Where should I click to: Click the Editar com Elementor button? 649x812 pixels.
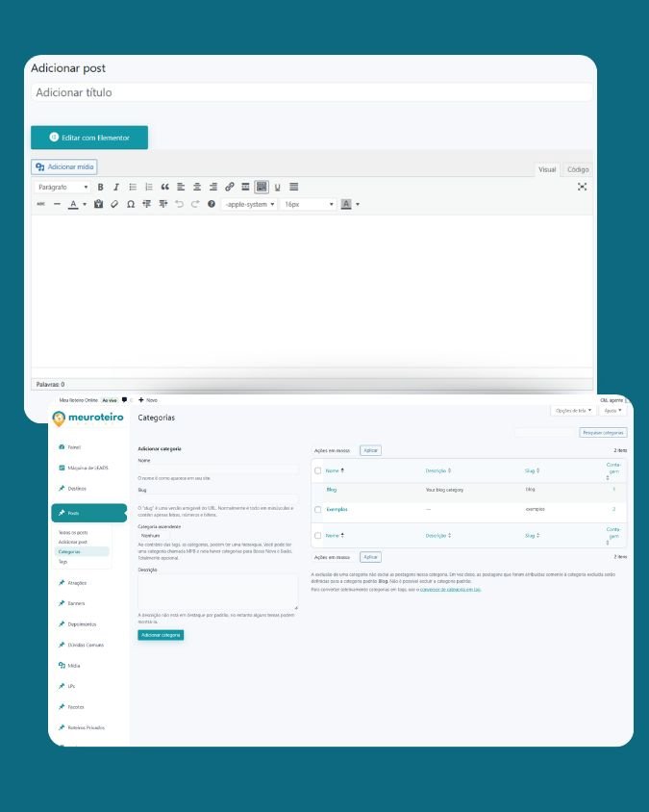click(89, 138)
